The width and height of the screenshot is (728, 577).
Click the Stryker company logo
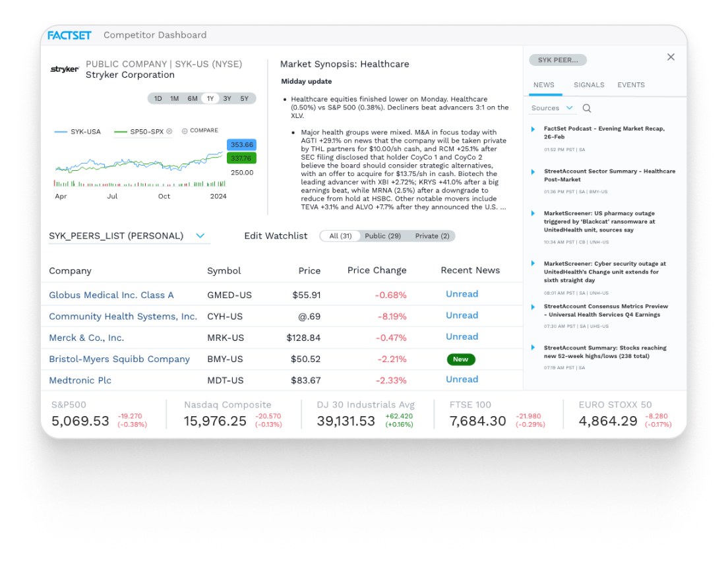[x=65, y=69]
